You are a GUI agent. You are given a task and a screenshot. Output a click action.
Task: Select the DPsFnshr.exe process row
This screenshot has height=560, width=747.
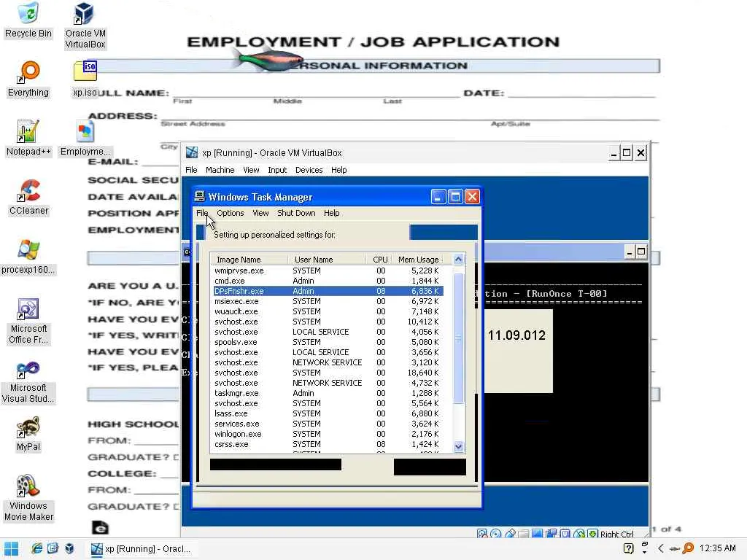point(328,291)
